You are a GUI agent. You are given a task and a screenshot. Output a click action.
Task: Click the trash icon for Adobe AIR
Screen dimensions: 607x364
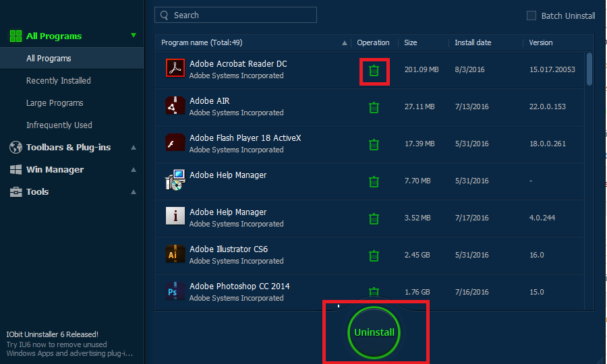click(x=374, y=107)
